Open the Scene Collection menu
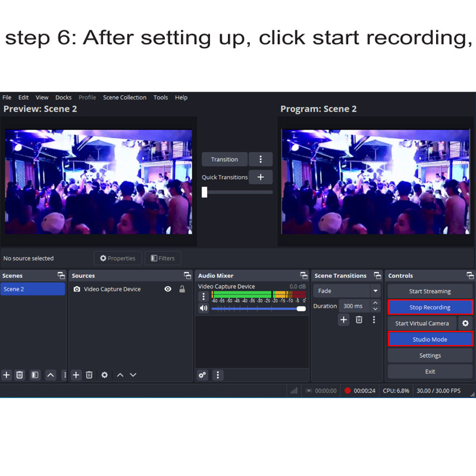Viewport: 476px width, 476px height. pos(125,98)
